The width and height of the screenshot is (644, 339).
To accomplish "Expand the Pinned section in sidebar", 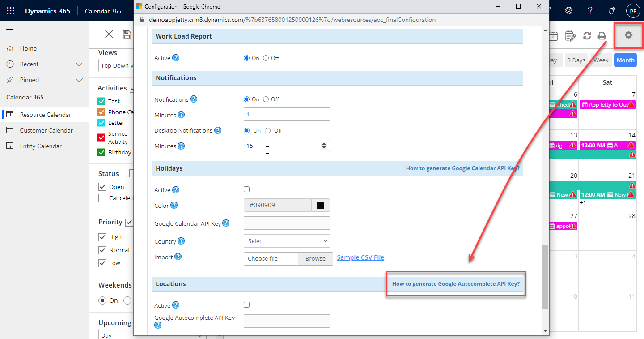I will click(x=79, y=80).
